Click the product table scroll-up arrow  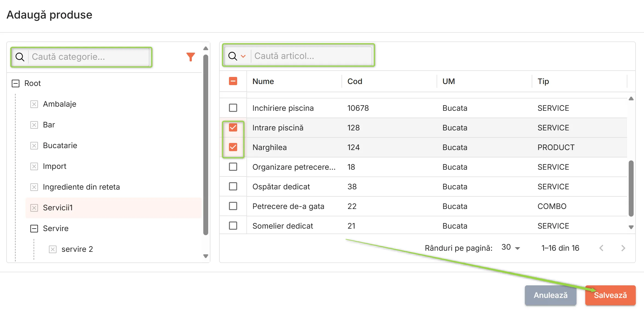[x=631, y=98]
